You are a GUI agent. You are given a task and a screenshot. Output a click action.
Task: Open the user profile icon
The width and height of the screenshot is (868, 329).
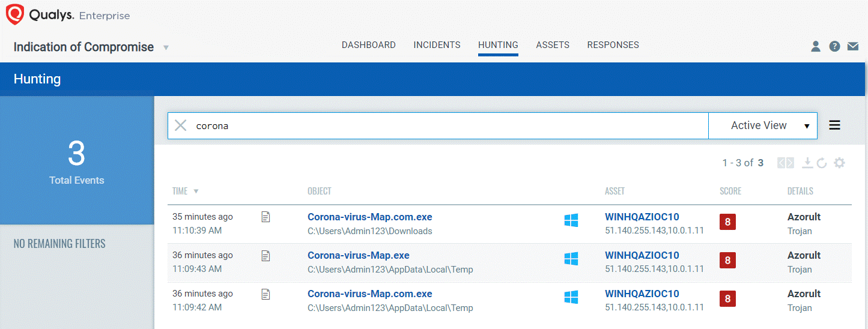click(816, 46)
